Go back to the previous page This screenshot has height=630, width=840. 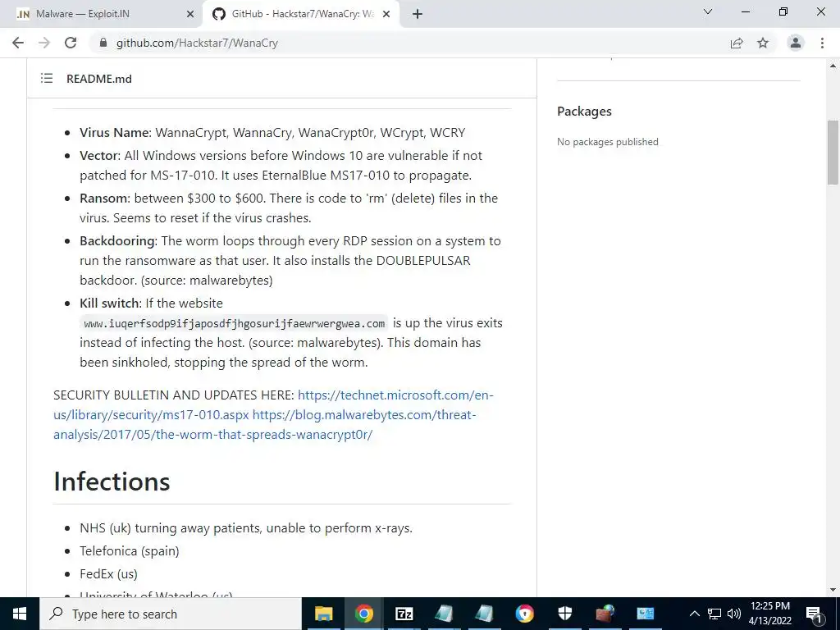point(18,43)
